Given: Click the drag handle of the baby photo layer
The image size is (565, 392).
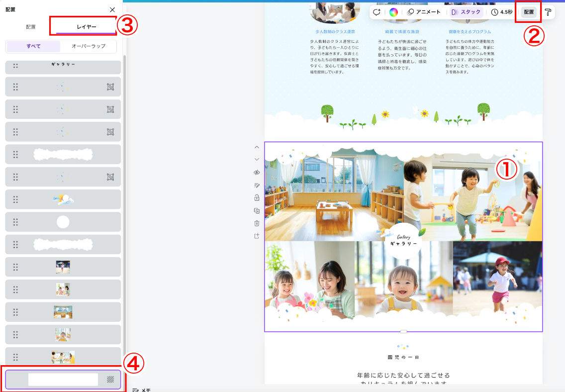Looking at the screenshot, I should [x=15, y=334].
